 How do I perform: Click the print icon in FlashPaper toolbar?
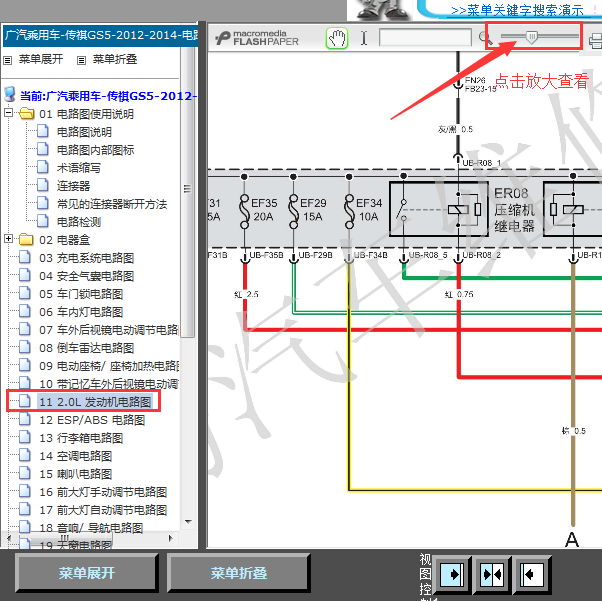(x=595, y=40)
